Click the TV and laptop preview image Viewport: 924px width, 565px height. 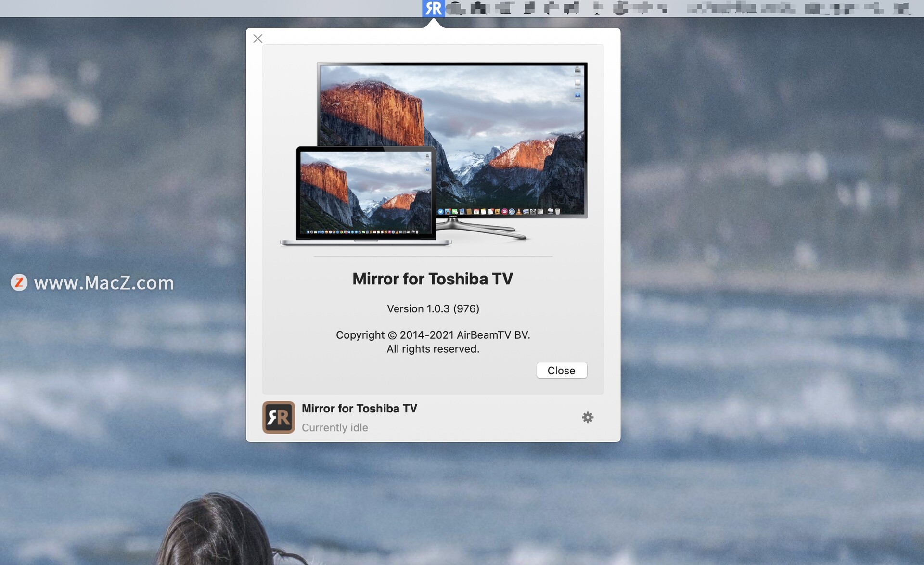tap(434, 154)
